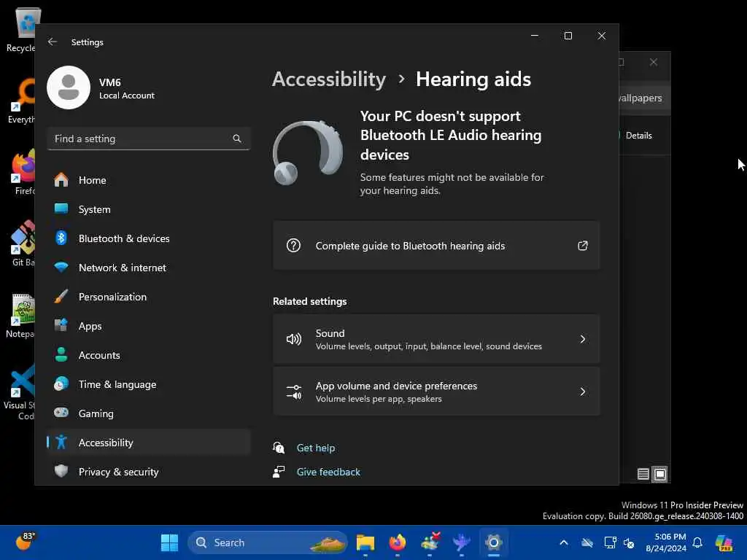Click the chevron on the Sound card

[x=583, y=339]
